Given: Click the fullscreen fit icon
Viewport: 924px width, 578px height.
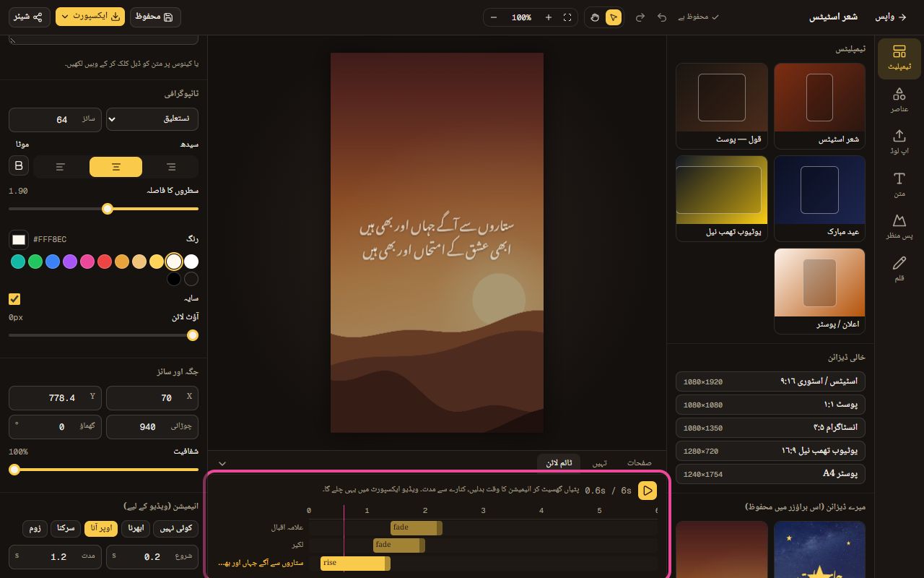Looking at the screenshot, I should pyautogui.click(x=567, y=17).
